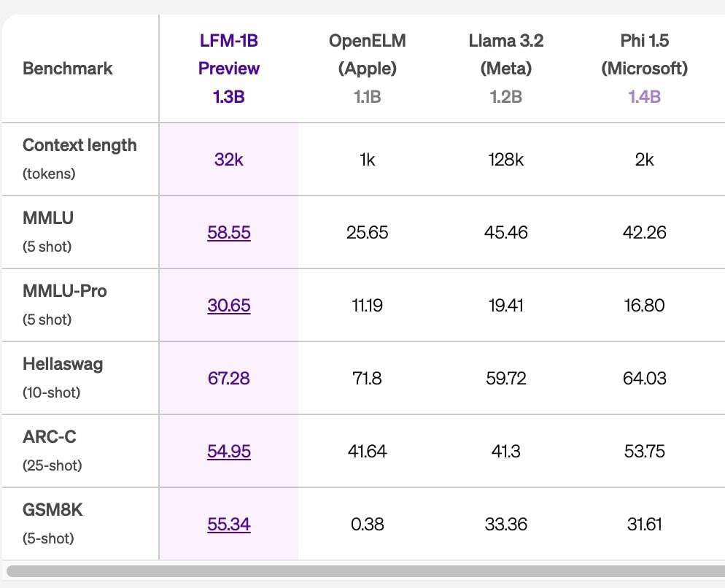The image size is (725, 588).
Task: Select the LFM-1B Preview column header
Action: coord(228,68)
